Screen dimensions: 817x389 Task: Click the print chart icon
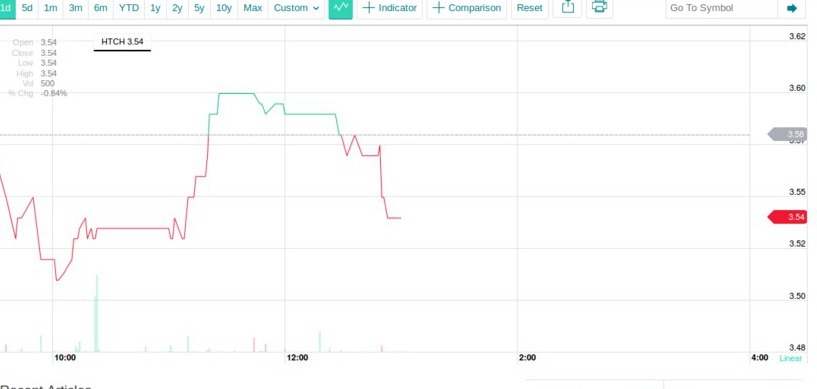point(599,7)
